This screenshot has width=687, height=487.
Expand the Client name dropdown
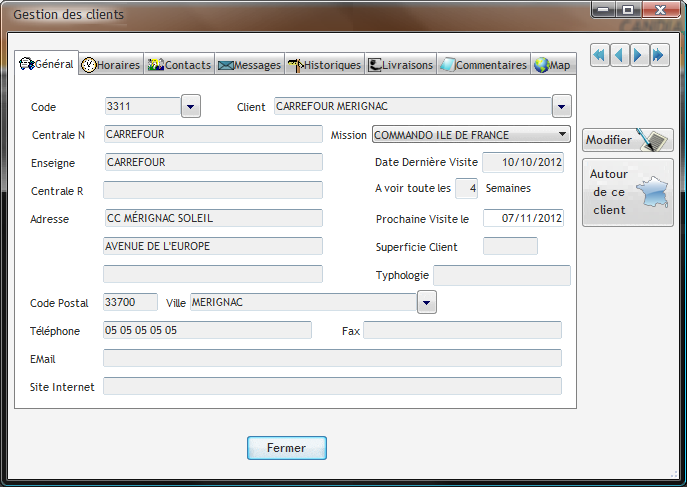[561, 106]
